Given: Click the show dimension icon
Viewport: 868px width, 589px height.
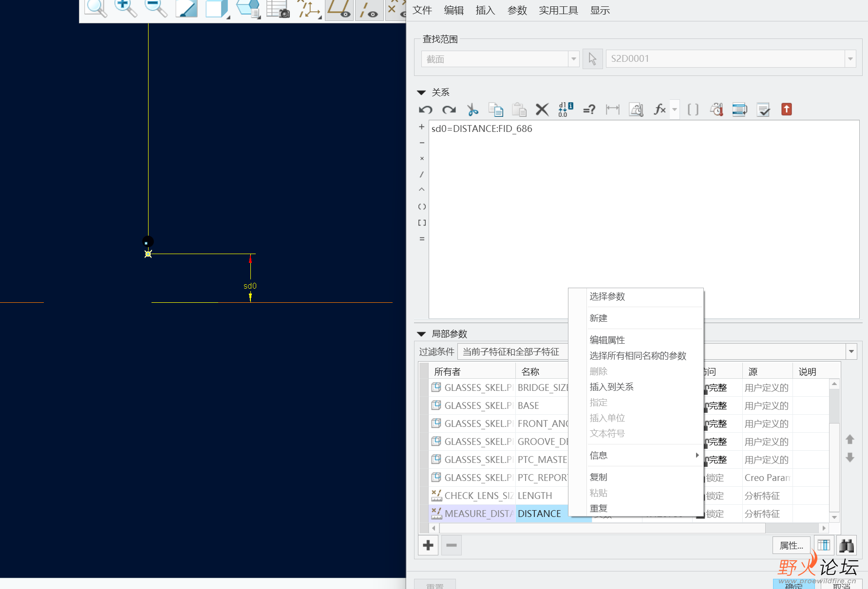Looking at the screenshot, I should coord(613,110).
